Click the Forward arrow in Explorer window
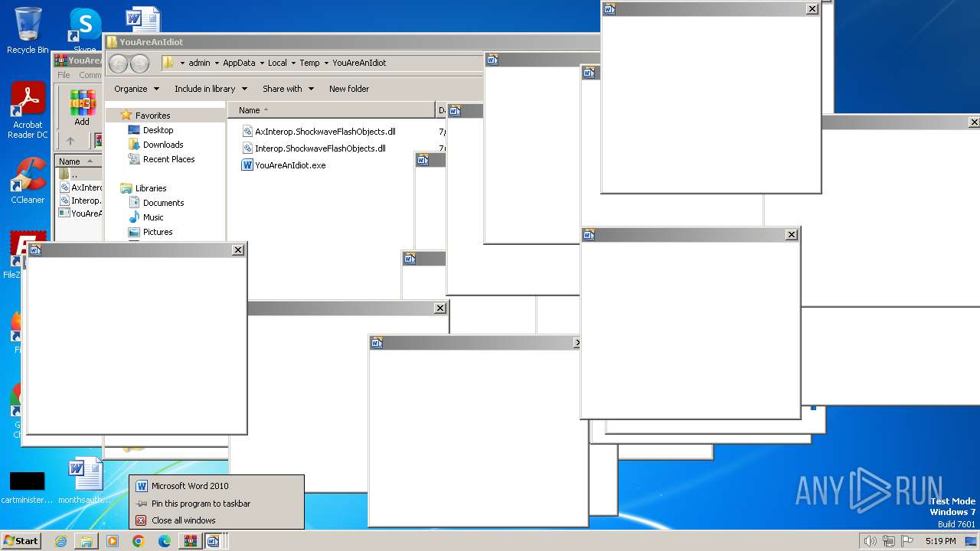This screenshot has height=551, width=980. (x=139, y=64)
